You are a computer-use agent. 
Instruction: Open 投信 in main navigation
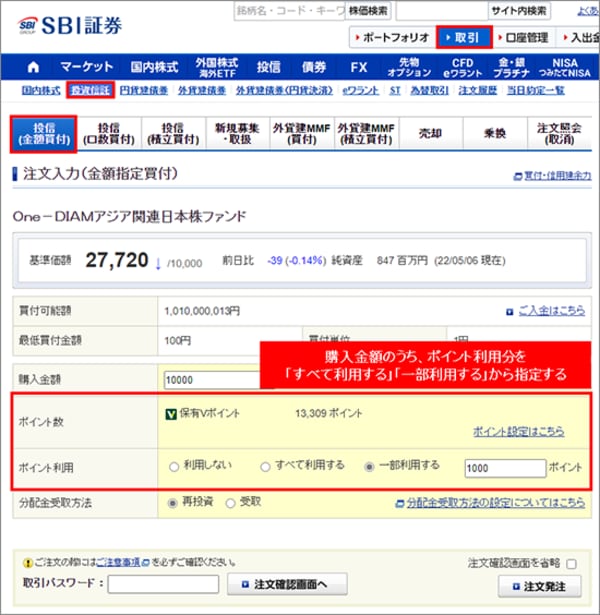click(x=269, y=67)
